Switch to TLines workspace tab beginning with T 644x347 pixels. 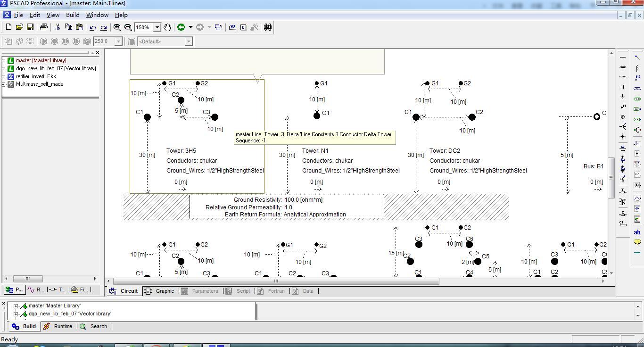click(58, 289)
